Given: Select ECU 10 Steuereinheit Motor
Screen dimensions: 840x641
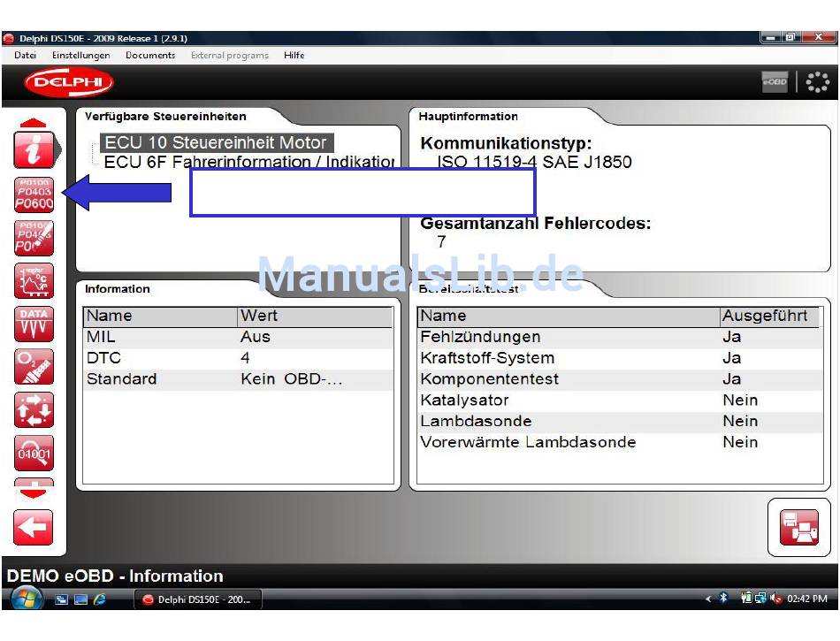Looking at the screenshot, I should [x=216, y=142].
